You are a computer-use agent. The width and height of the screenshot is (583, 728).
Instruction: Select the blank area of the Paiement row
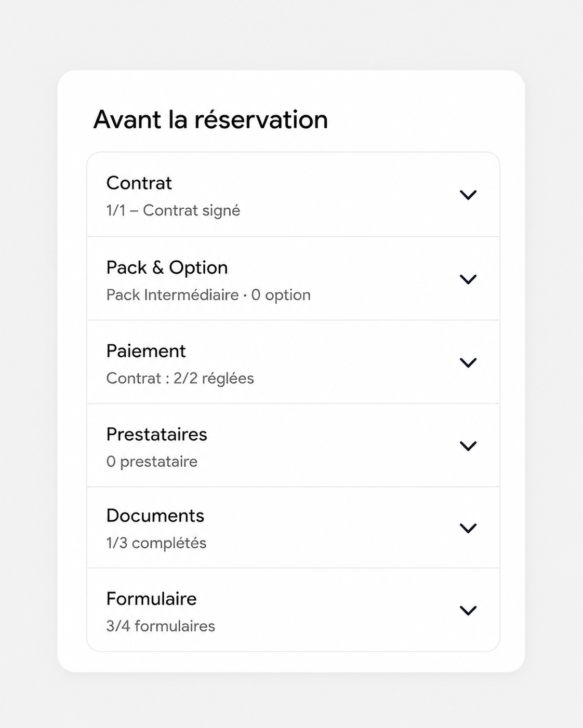click(353, 362)
